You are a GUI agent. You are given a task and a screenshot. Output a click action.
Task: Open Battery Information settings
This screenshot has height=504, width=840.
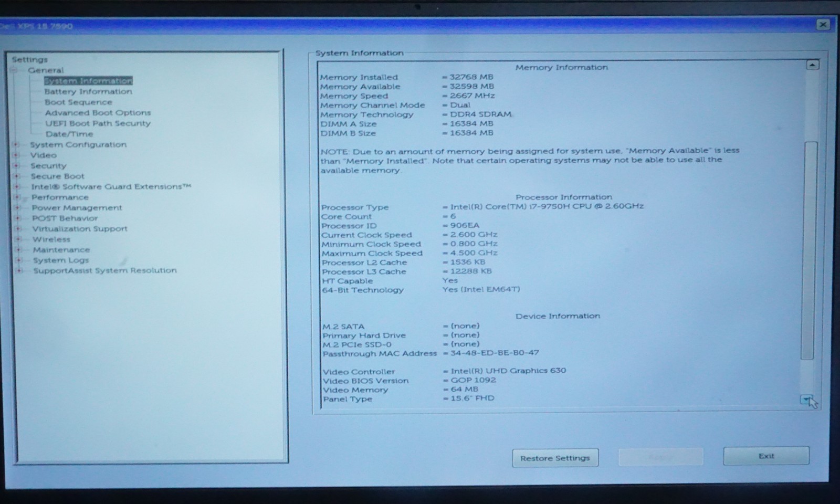coord(88,91)
